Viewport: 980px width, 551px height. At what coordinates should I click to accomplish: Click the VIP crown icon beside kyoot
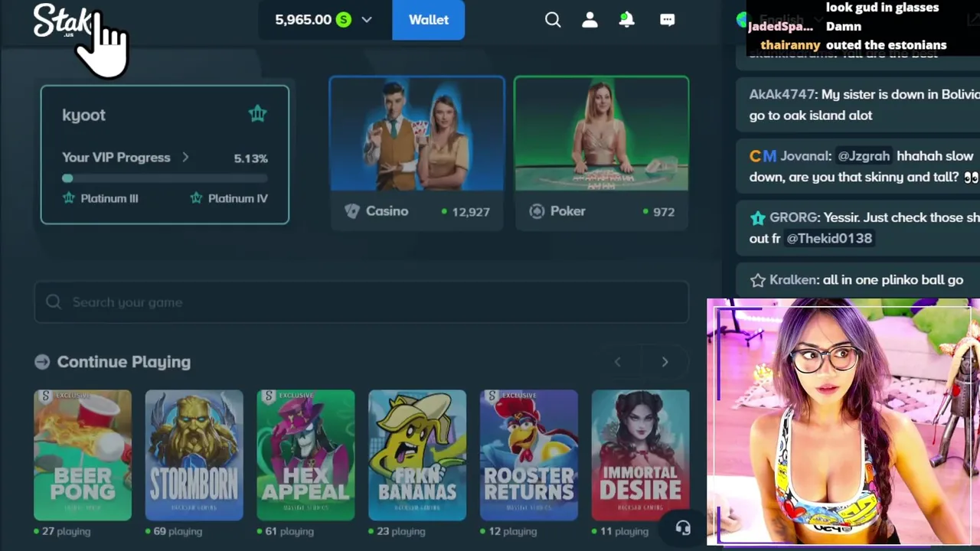(x=257, y=114)
